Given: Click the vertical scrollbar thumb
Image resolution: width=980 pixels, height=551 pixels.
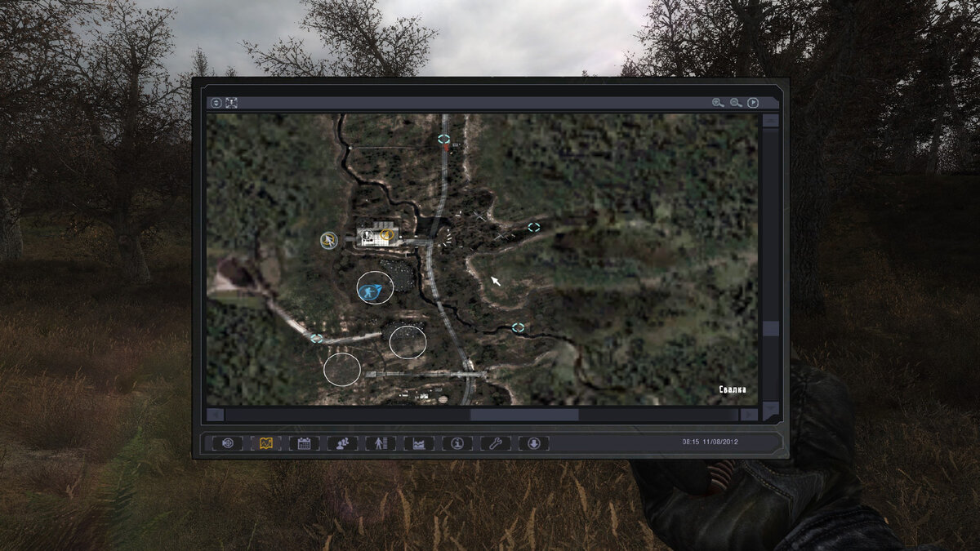Looking at the screenshot, I should pos(771,328).
